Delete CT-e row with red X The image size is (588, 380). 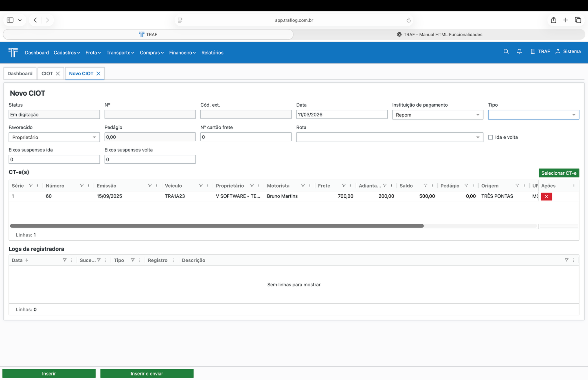pyautogui.click(x=546, y=196)
